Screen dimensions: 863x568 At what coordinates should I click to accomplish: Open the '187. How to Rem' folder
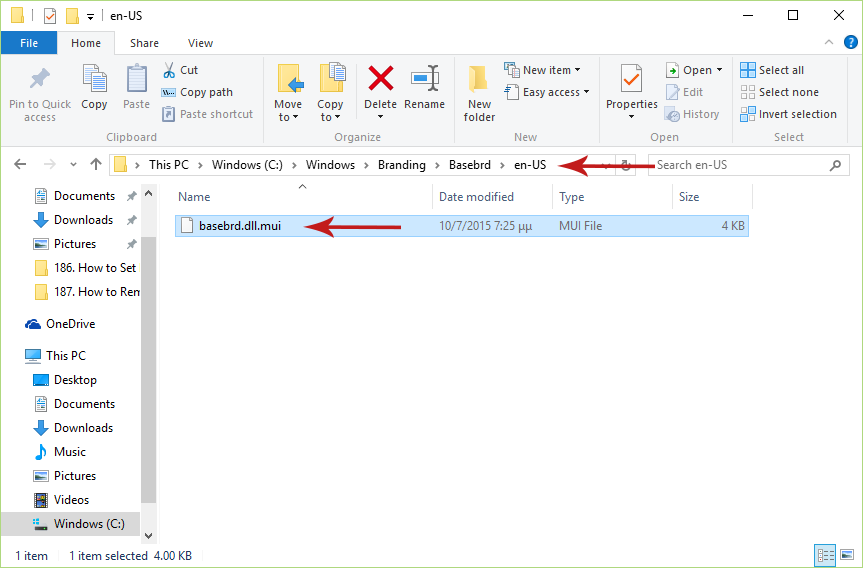tap(86, 292)
